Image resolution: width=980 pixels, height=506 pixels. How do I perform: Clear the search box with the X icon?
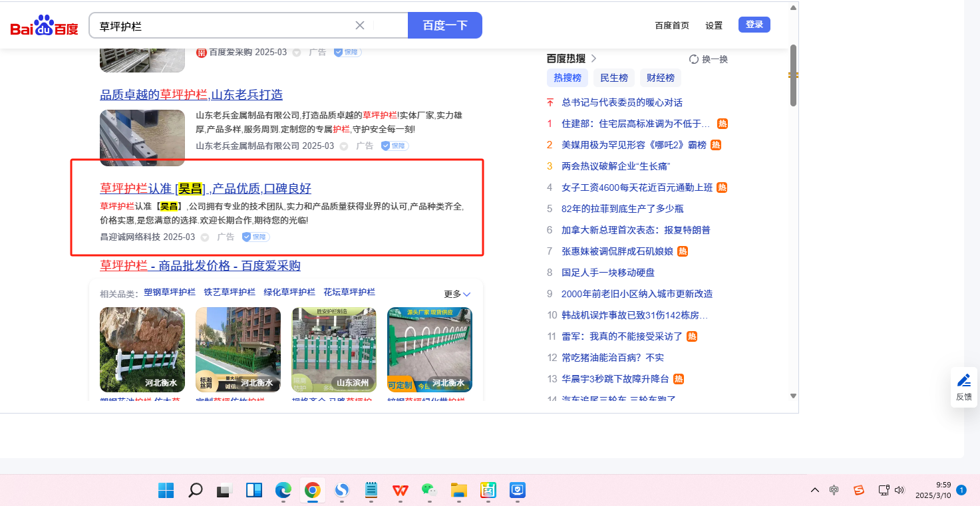point(360,26)
